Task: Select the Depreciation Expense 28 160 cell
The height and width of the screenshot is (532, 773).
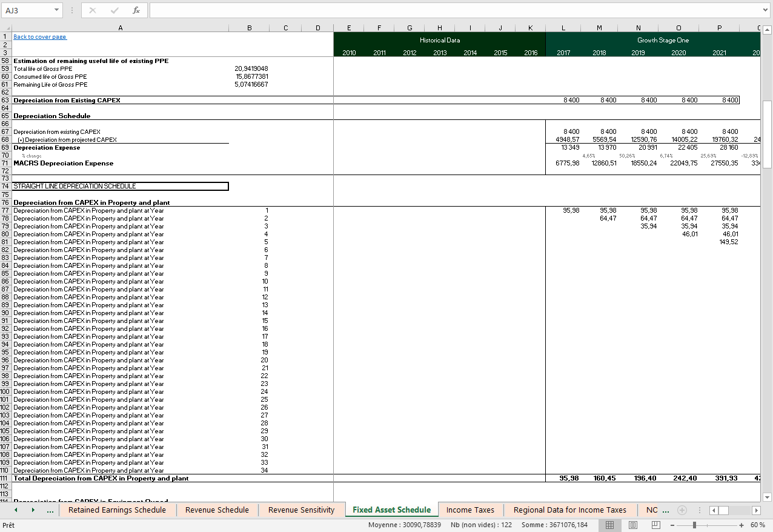Action: 719,147
